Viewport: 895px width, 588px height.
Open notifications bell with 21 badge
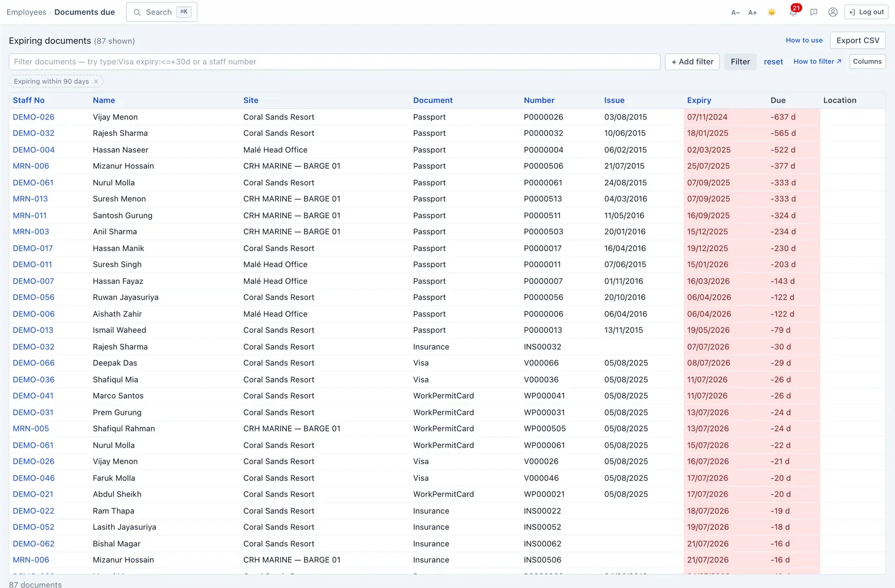click(793, 11)
